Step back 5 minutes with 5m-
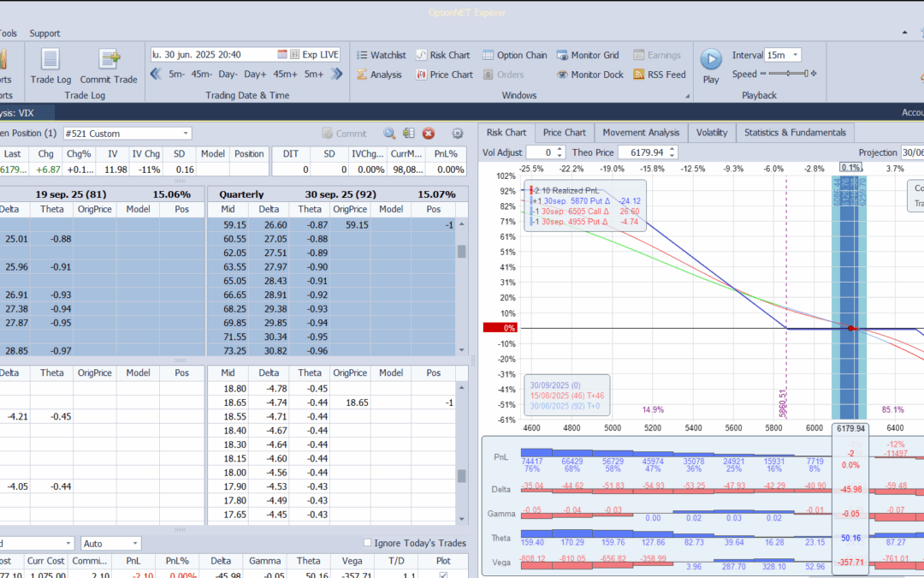Screen dimensions: 924x578 (175, 74)
